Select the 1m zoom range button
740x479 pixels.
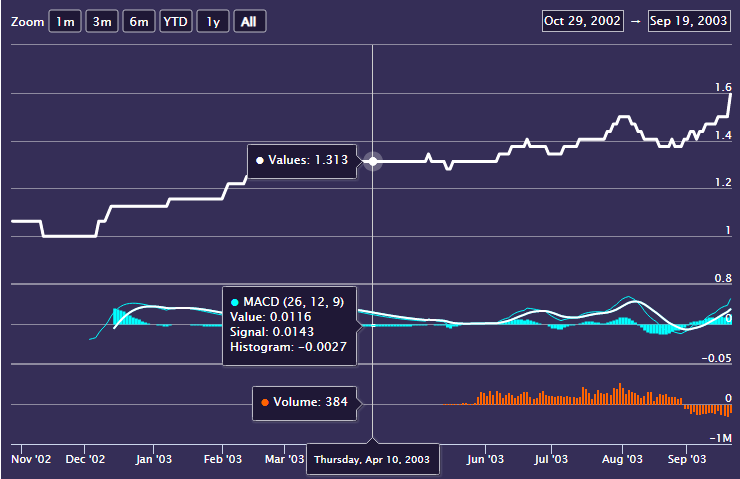[x=65, y=22]
